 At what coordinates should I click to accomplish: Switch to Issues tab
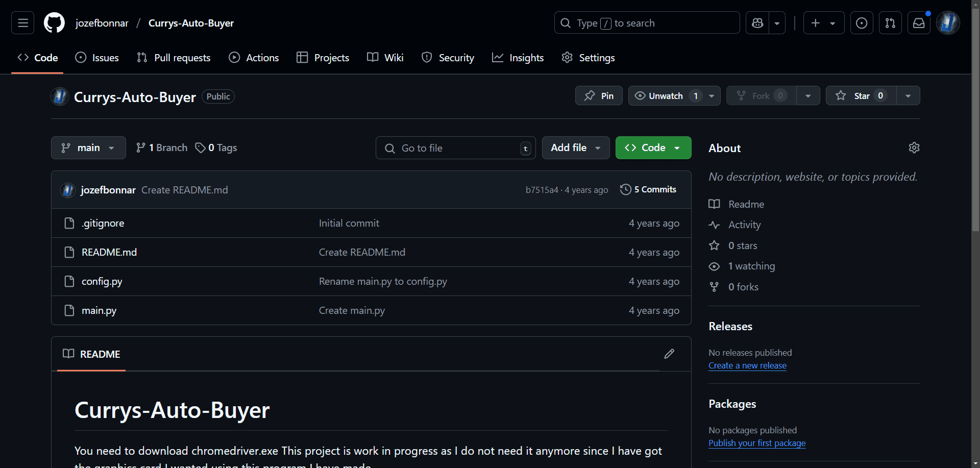pyautogui.click(x=97, y=58)
